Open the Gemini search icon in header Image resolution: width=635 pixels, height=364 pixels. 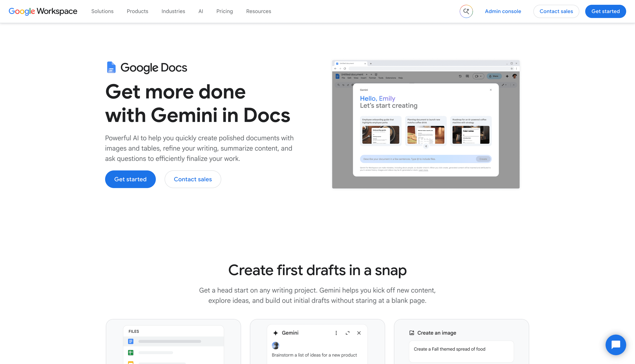coord(466,11)
